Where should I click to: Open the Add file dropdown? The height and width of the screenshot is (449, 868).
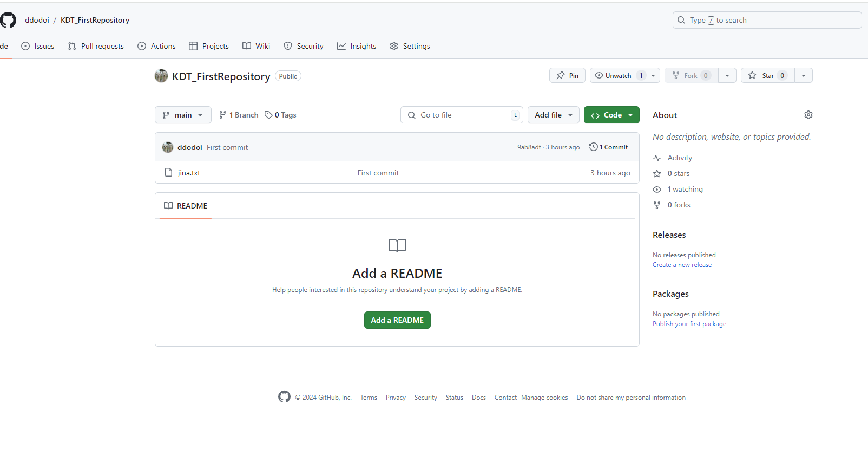tap(554, 115)
